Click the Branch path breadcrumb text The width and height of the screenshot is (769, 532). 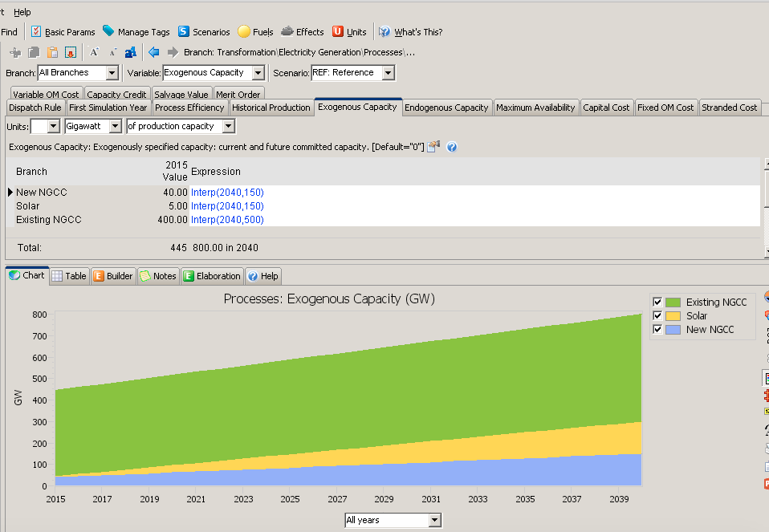[299, 52]
